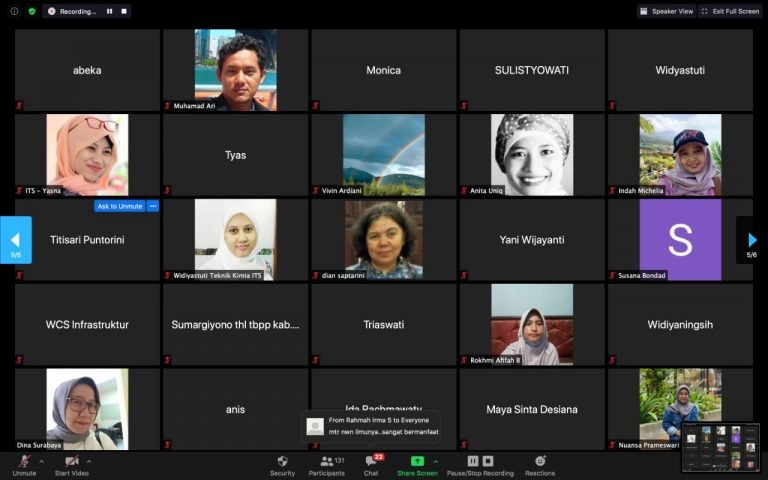The width and height of the screenshot is (768, 480).
Task: Open the Chat panel
Action: point(371,461)
